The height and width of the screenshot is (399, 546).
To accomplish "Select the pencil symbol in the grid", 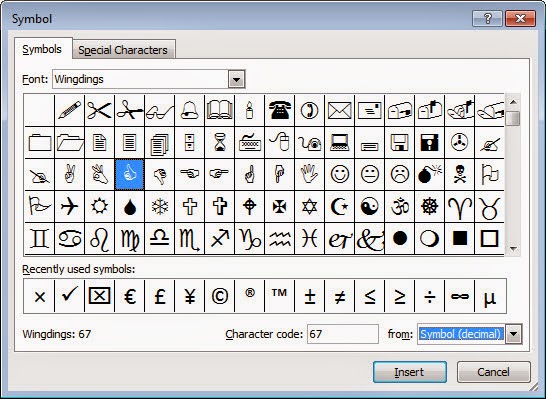I will click(70, 110).
